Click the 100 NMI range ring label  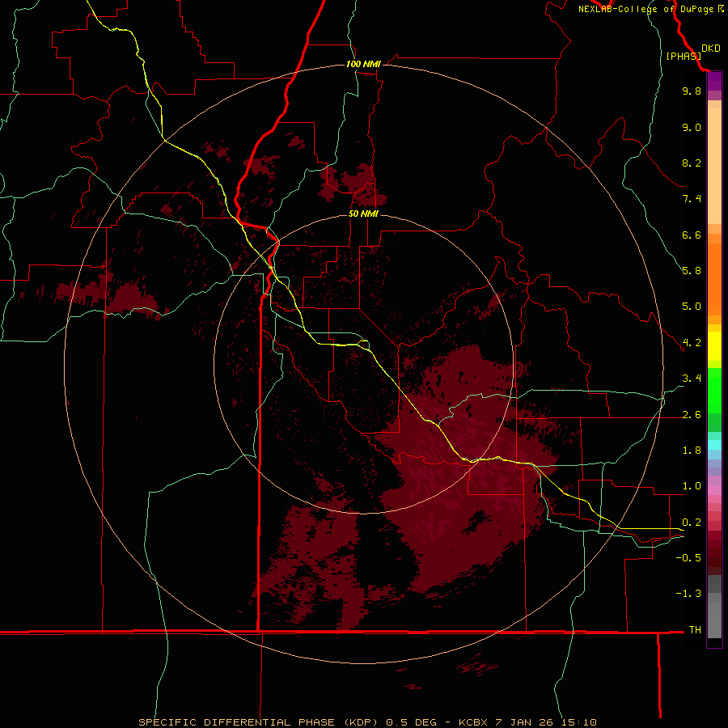[363, 64]
